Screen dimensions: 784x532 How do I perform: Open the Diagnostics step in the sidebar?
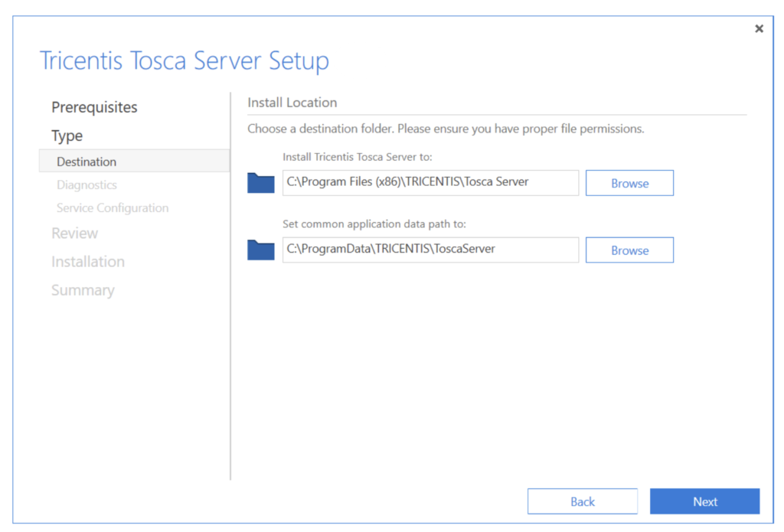[x=87, y=184]
